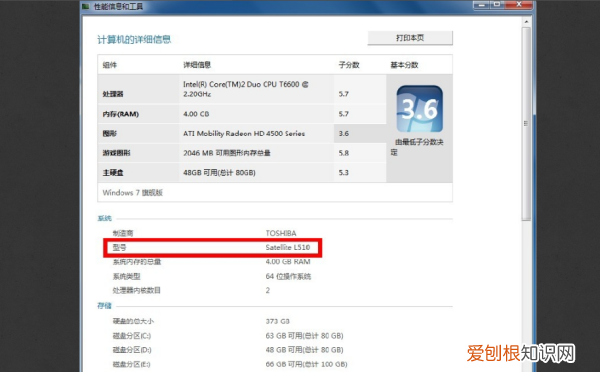Click the Windows 7 旗舰版 text
The width and height of the screenshot is (600, 372).
[x=132, y=193]
